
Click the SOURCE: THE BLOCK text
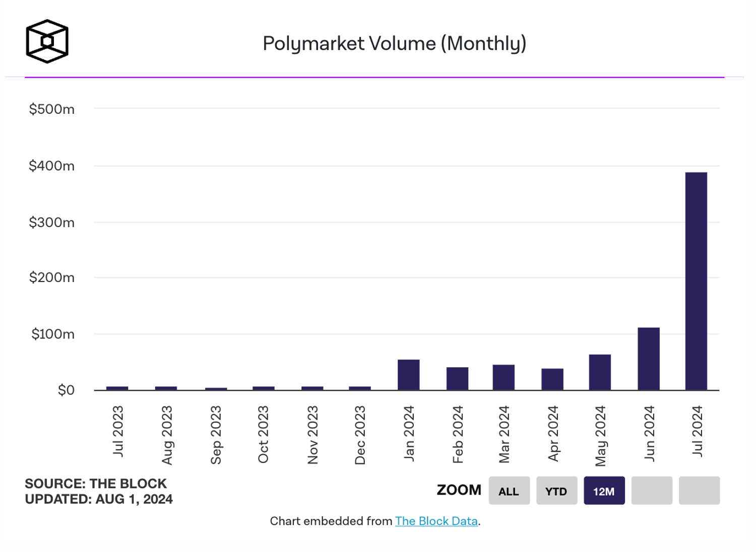point(96,484)
